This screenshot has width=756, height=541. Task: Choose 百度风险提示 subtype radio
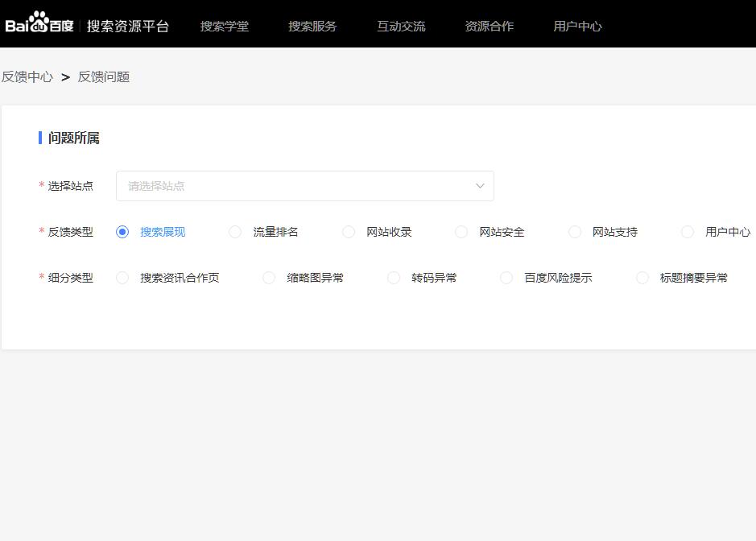tap(506, 278)
